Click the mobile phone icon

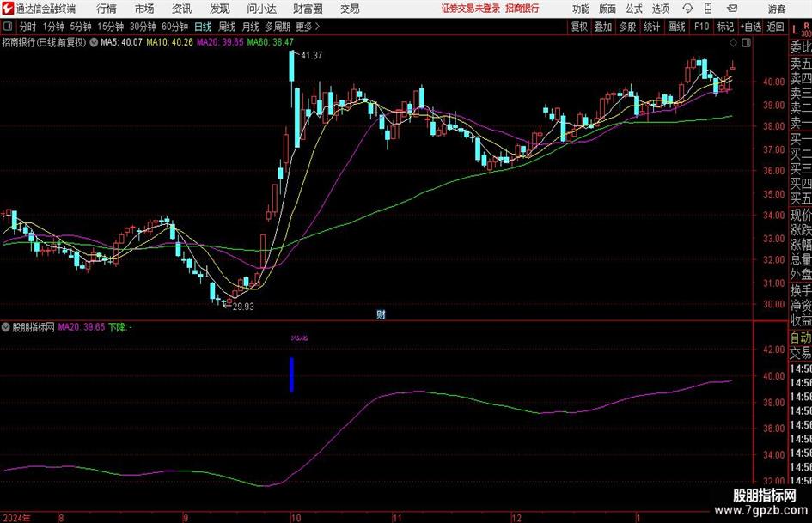tap(708, 9)
